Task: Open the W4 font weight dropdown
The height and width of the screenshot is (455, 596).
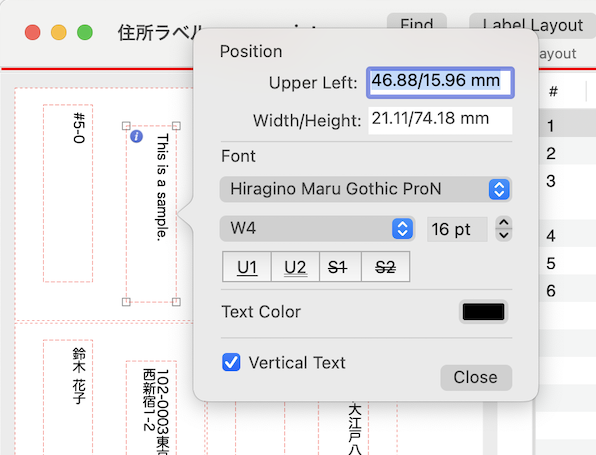Action: coord(317,228)
